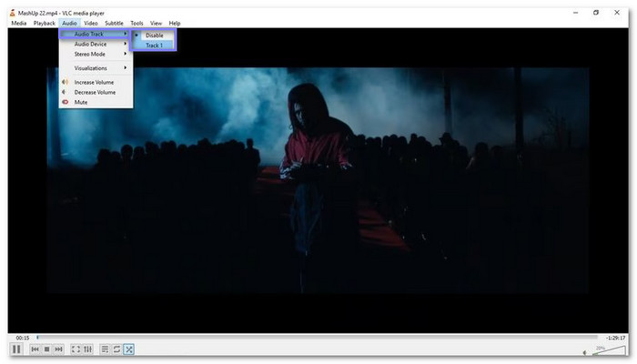Click the playback seek bar
Image resolution: width=637 pixels, height=364 pixels.
pyautogui.click(x=317, y=338)
